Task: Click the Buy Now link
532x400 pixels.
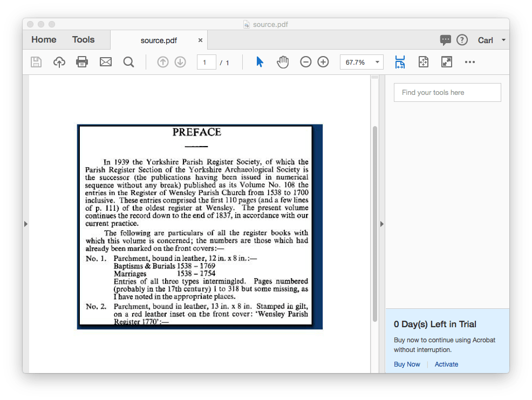Action: (x=407, y=364)
